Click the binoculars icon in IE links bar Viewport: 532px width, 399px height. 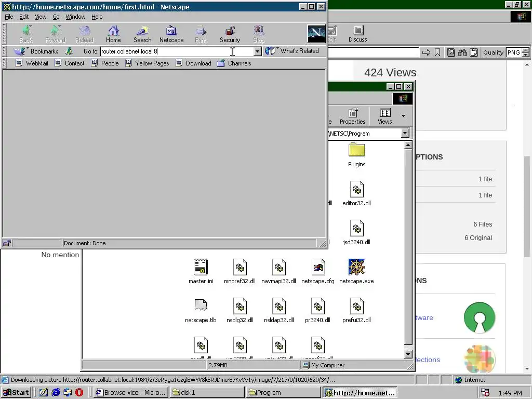[462, 52]
